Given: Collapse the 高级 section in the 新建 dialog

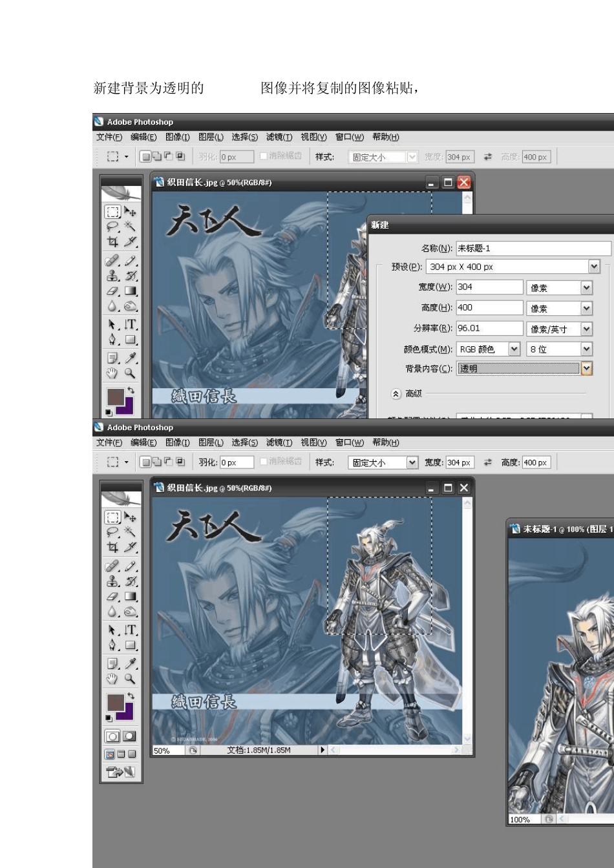Looking at the screenshot, I should (396, 393).
